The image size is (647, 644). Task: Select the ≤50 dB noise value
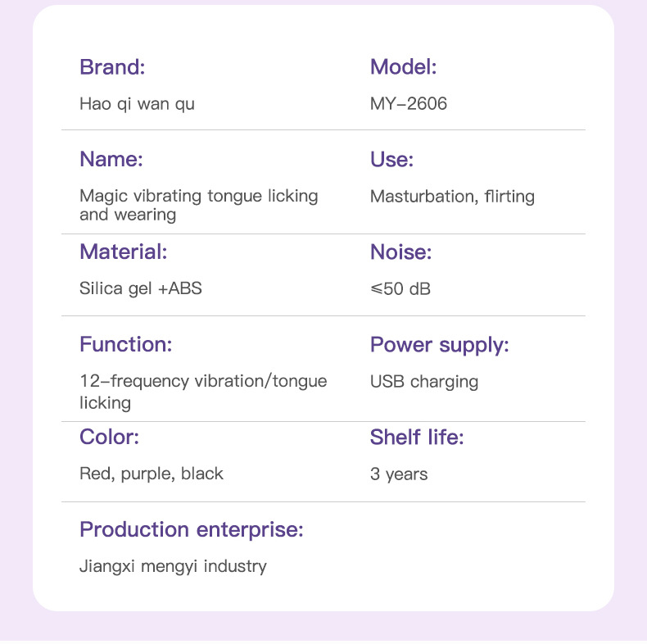pos(400,288)
